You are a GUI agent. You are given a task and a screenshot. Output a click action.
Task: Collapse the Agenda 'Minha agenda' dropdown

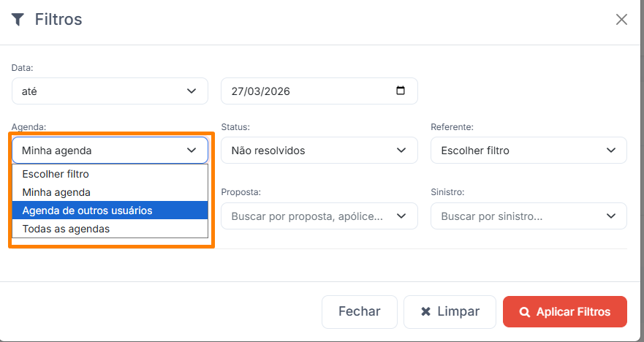tap(110, 151)
